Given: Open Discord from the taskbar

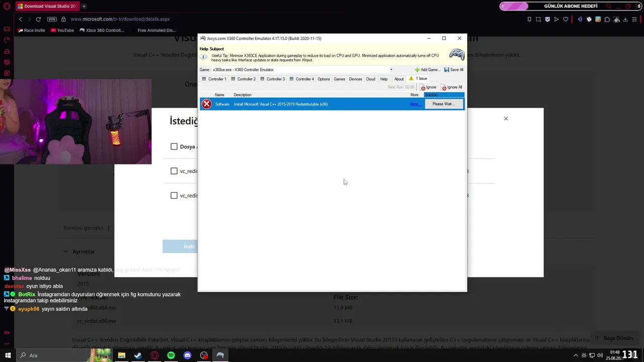Looking at the screenshot, I should (188, 355).
